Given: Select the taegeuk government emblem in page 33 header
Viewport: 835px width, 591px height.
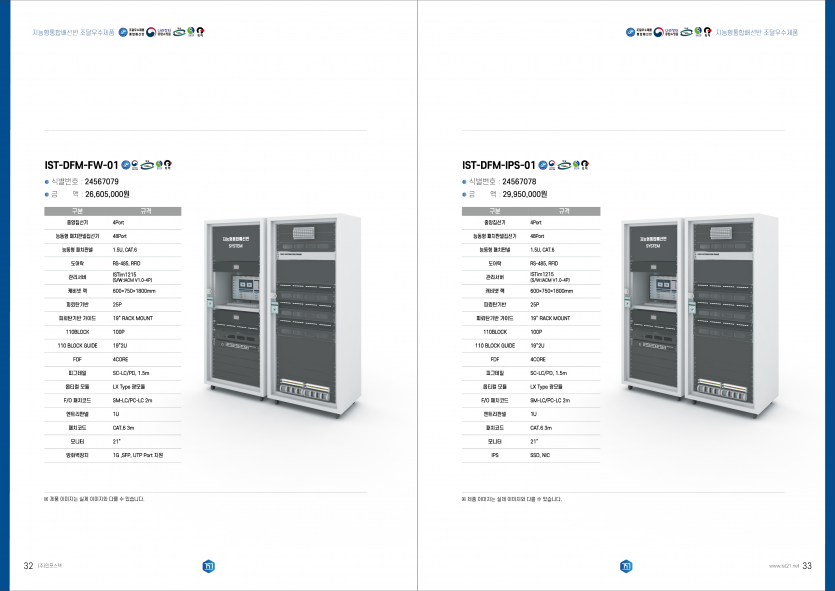Looking at the screenshot, I should 659,32.
